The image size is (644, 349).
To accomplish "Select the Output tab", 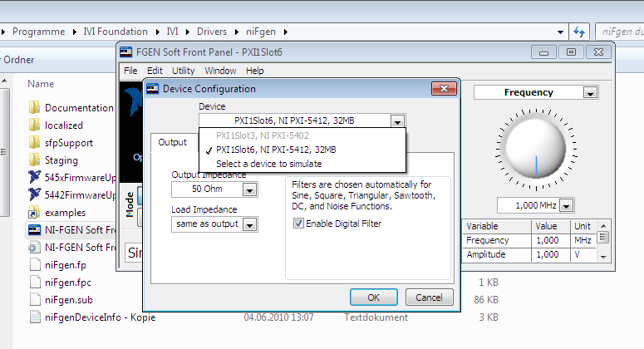I will click(173, 142).
